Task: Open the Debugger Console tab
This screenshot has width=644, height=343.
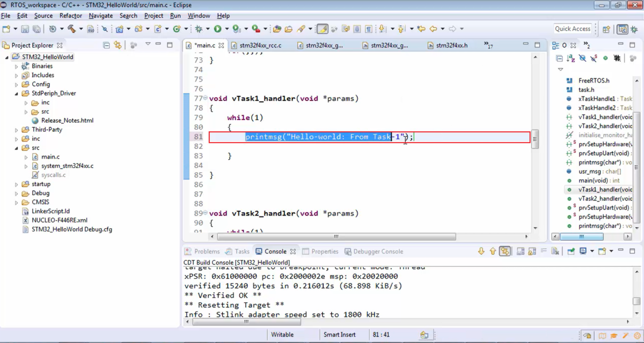Action: pos(374,251)
